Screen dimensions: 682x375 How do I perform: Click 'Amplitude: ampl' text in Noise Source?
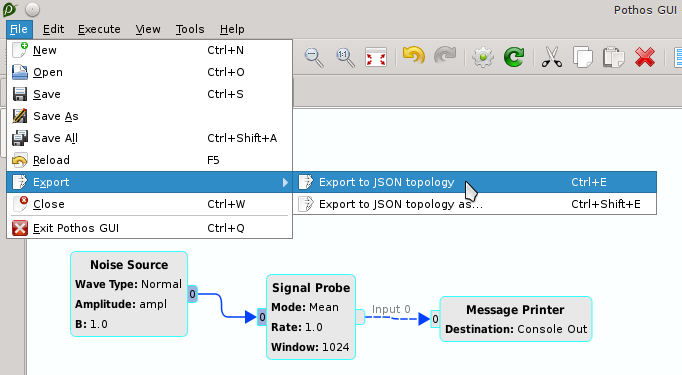[121, 304]
